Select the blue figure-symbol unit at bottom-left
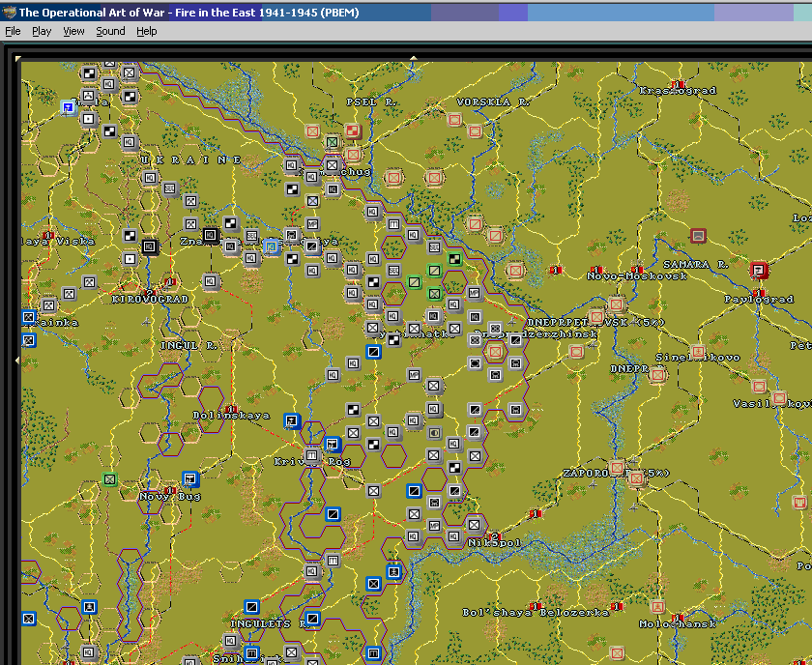This screenshot has height=665, width=812. (89, 606)
